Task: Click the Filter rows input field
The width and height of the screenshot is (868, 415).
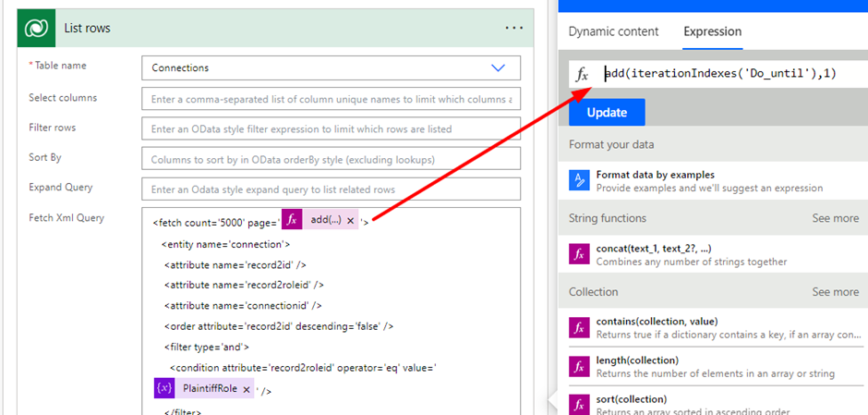Action: pyautogui.click(x=331, y=128)
